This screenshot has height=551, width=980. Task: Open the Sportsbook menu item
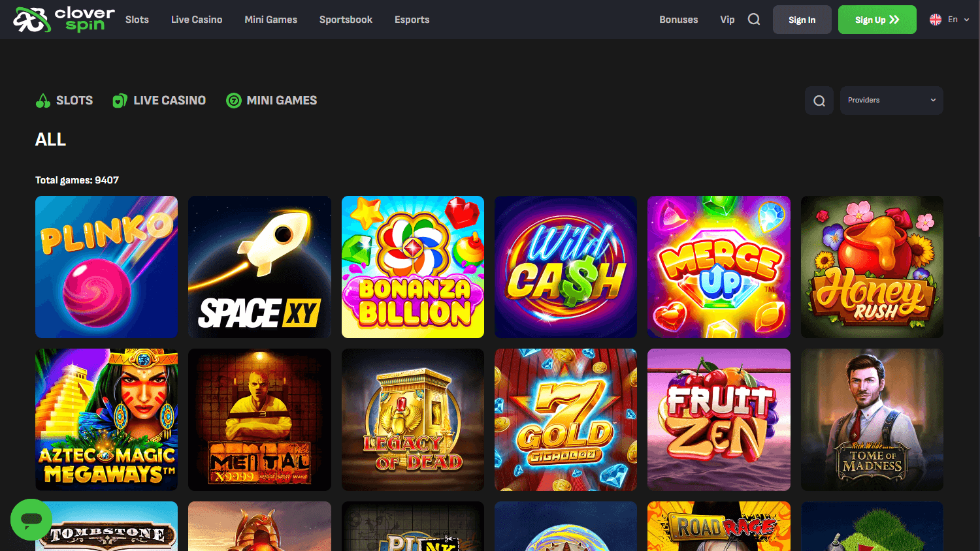(x=346, y=20)
